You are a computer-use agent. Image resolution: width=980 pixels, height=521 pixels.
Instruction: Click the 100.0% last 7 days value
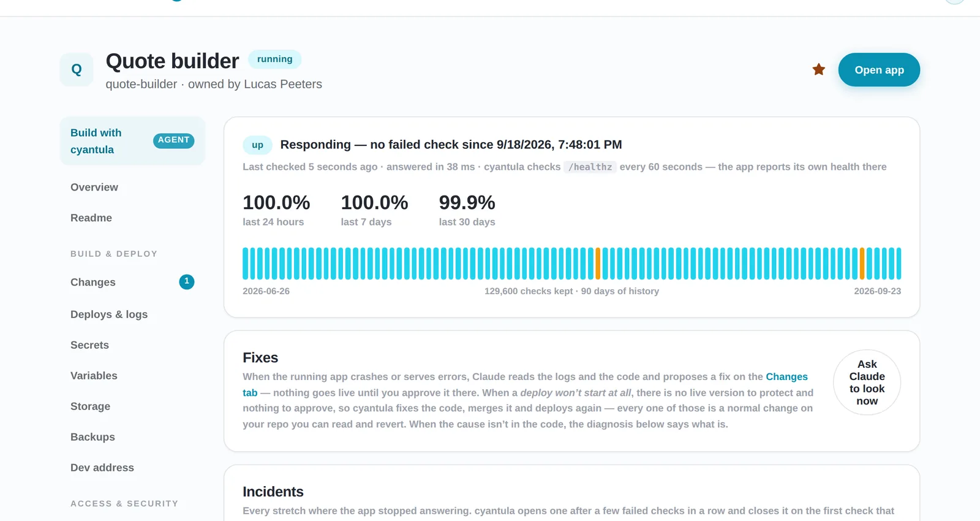pyautogui.click(x=374, y=203)
